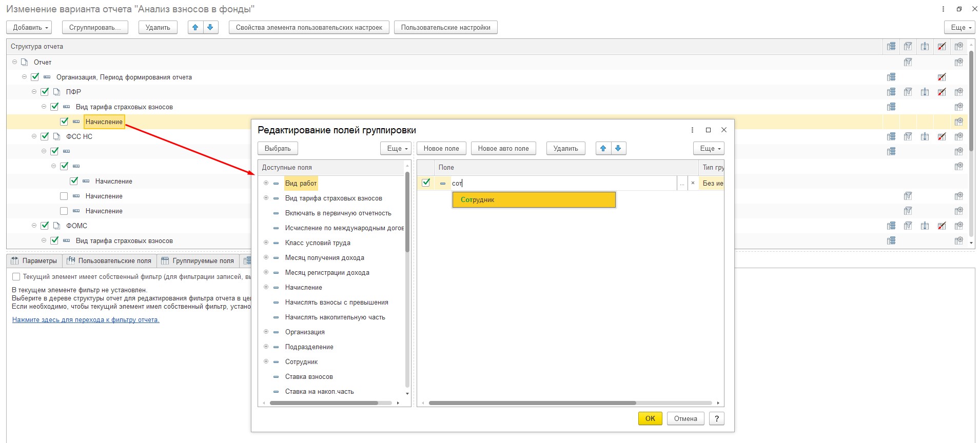Collapse the ФОМС tree node
980x443 pixels.
[x=34, y=226]
